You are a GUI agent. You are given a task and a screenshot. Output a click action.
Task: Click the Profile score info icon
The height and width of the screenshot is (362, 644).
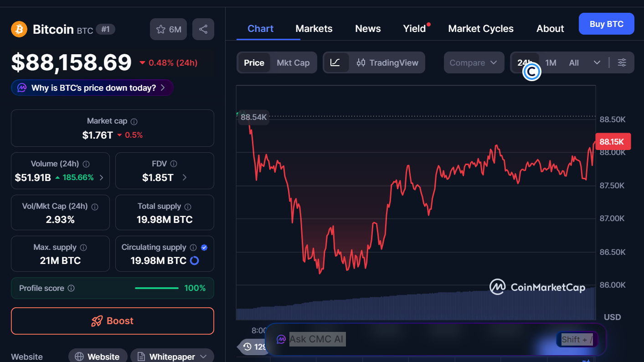coord(71,288)
